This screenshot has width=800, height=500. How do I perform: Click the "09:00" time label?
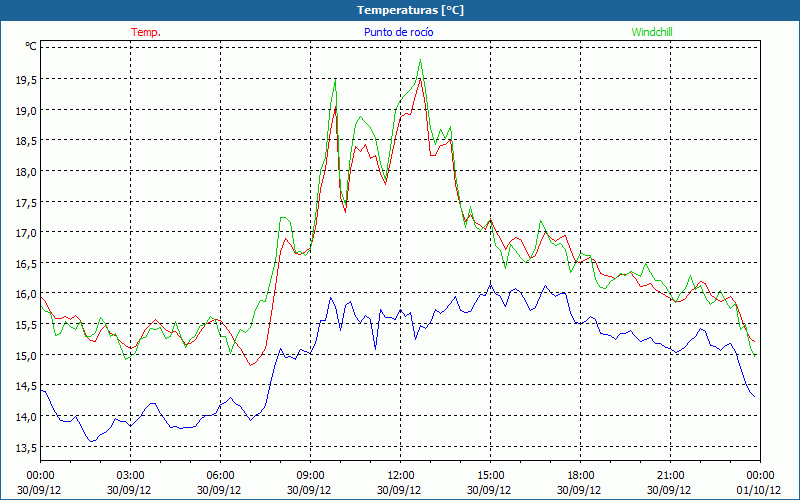310,476
